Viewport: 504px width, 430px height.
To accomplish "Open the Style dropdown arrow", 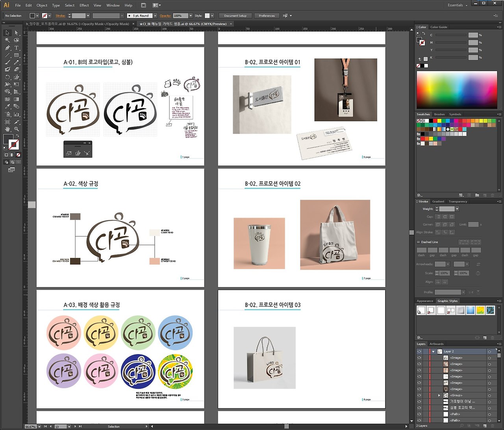I will (212, 16).
